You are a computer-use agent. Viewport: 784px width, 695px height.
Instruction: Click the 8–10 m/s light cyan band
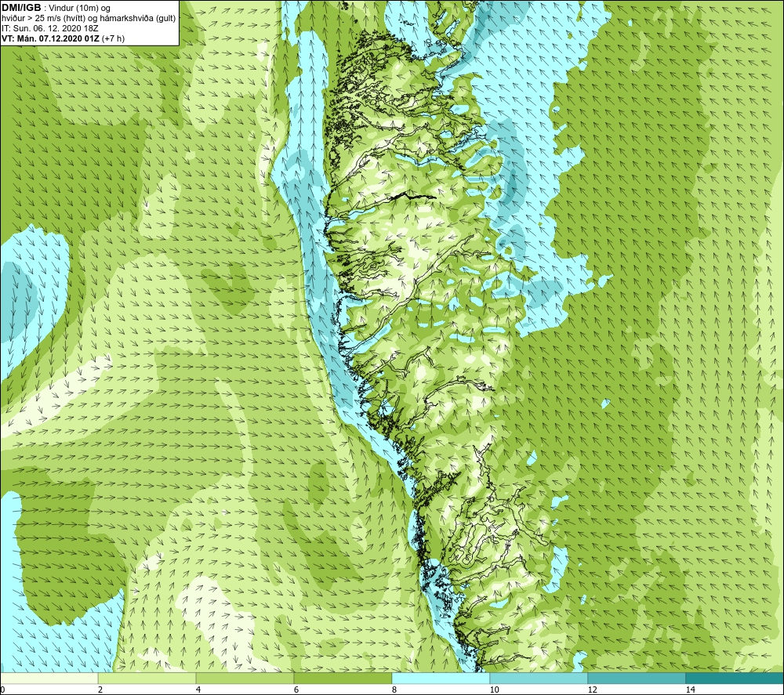[x=441, y=678]
